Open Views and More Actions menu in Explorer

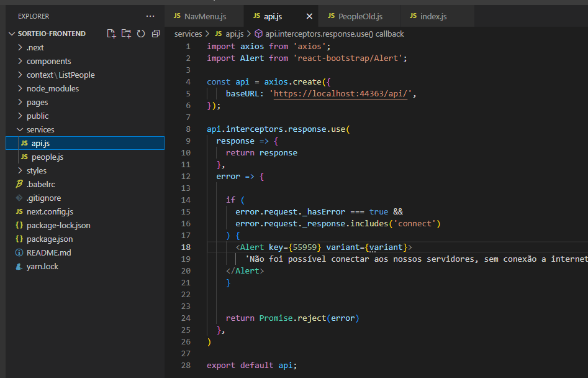[150, 16]
